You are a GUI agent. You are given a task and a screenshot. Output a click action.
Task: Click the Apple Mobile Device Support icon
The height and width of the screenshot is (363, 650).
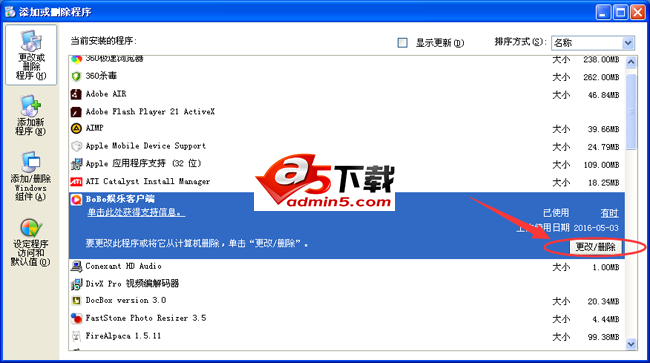coord(76,146)
